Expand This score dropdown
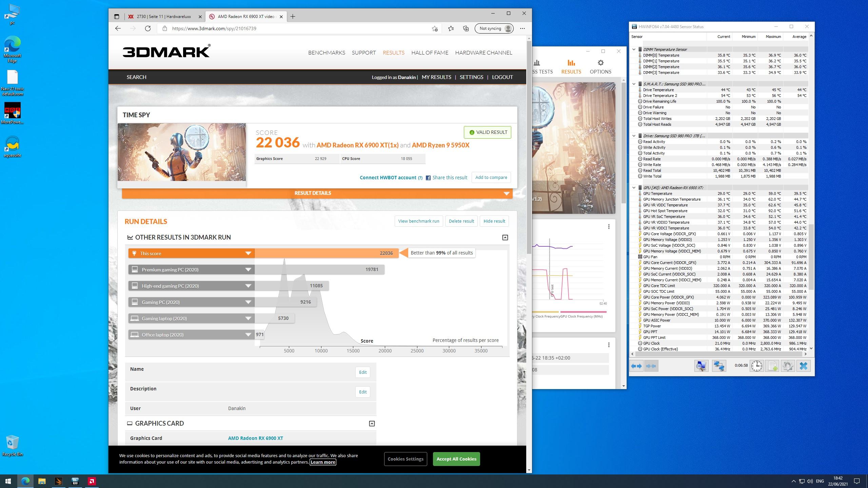 tap(248, 253)
